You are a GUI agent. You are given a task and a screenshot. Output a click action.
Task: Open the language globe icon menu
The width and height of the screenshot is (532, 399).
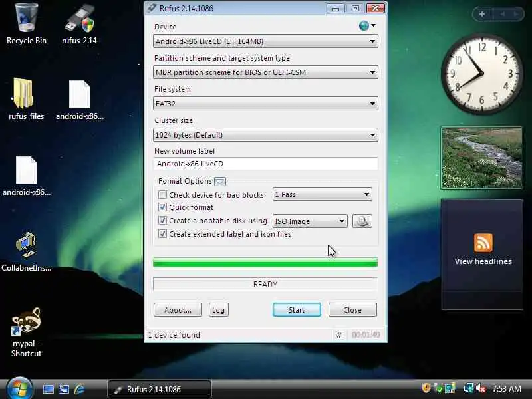coord(367,25)
